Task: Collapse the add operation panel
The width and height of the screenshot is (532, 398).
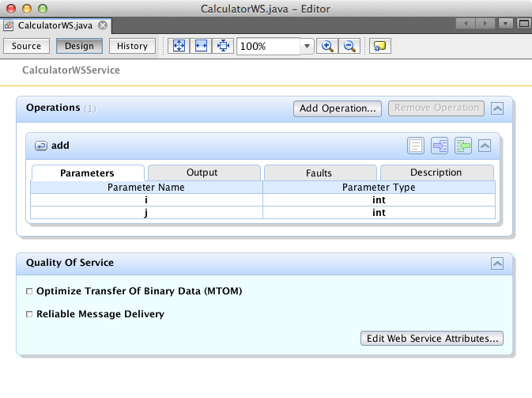Action: tap(485, 146)
